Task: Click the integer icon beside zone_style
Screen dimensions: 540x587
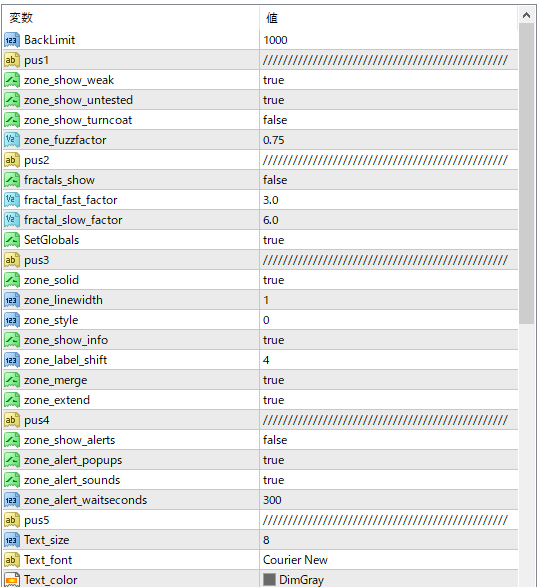Action: pos(12,320)
